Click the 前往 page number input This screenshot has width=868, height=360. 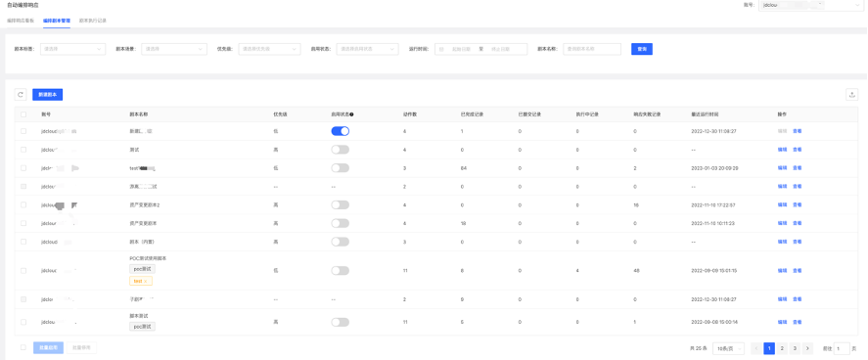[x=842, y=348]
